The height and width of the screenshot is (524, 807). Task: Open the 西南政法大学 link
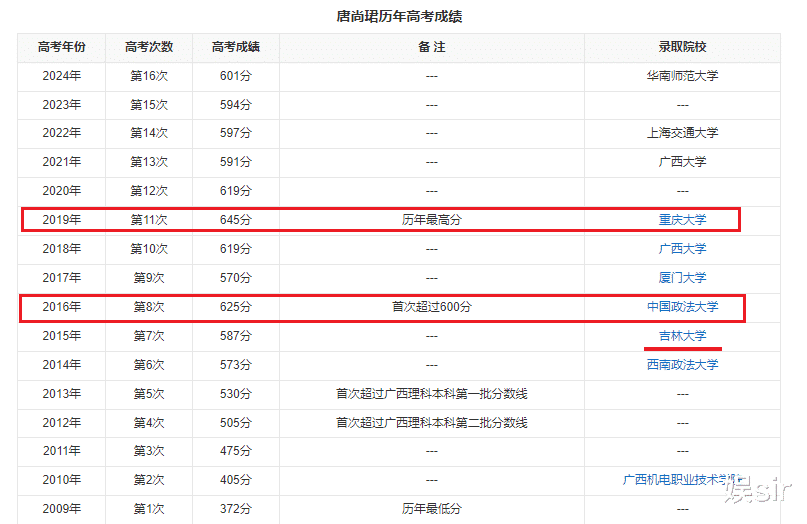tap(682, 364)
